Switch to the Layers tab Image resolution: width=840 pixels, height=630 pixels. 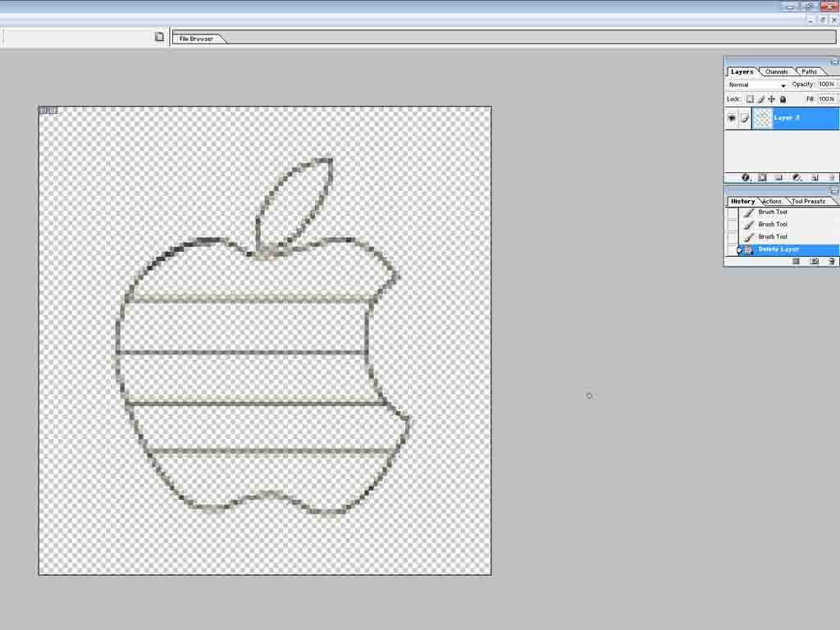[x=742, y=72]
